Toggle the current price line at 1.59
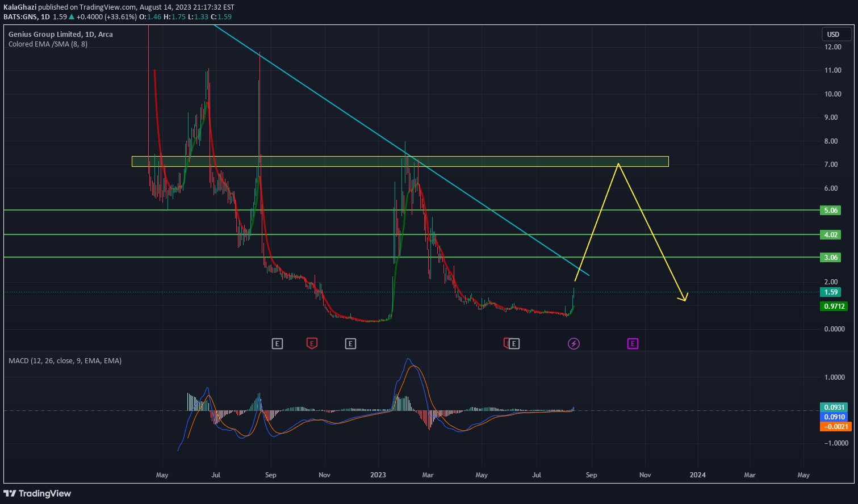The image size is (858, 504). 831,292
